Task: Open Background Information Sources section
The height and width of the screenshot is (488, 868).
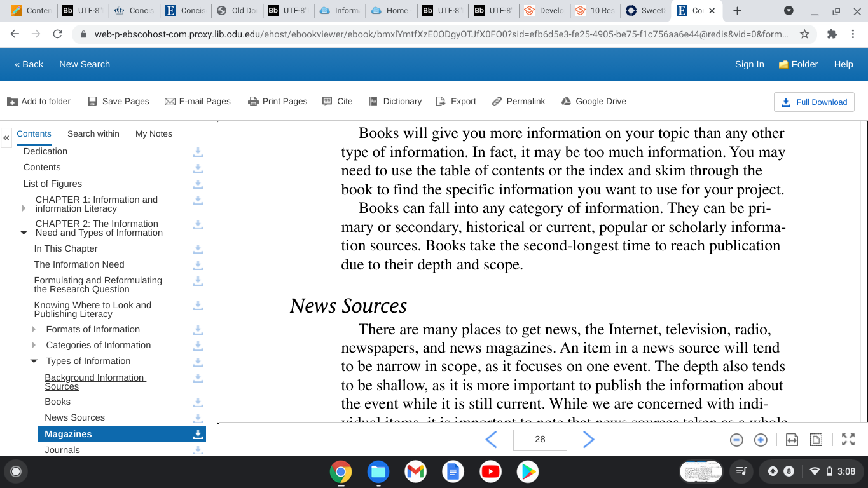Action: (x=95, y=382)
